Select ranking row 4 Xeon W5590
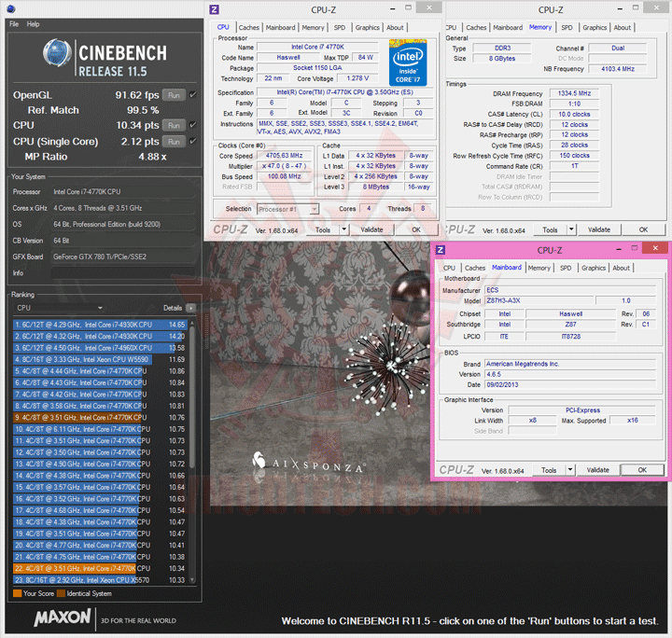Viewport: 672px width, 638px height. coord(100,359)
